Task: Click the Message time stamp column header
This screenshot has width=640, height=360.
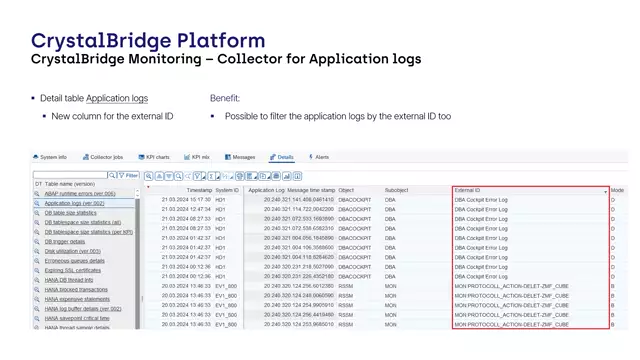Action: [x=311, y=190]
